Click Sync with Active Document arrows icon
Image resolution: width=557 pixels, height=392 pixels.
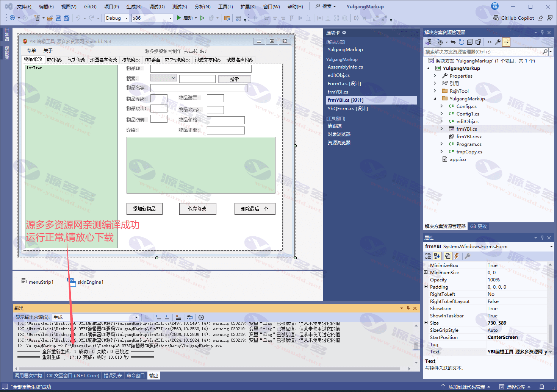[x=453, y=42]
